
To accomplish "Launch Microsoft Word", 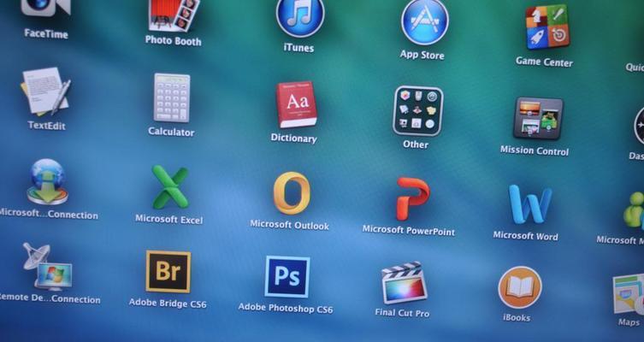I will tap(529, 204).
